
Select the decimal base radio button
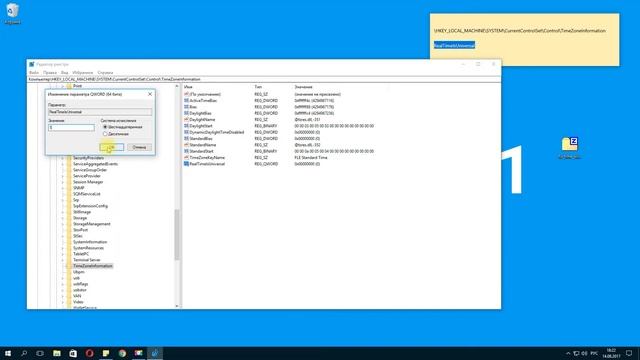[x=105, y=134]
